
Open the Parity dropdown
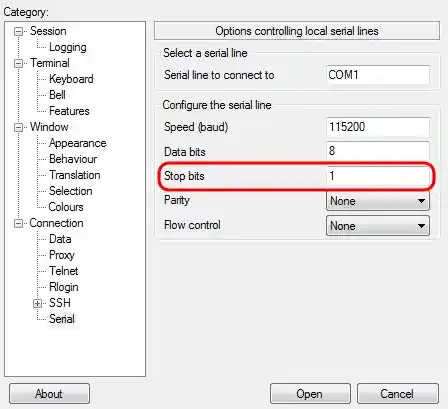tap(378, 201)
